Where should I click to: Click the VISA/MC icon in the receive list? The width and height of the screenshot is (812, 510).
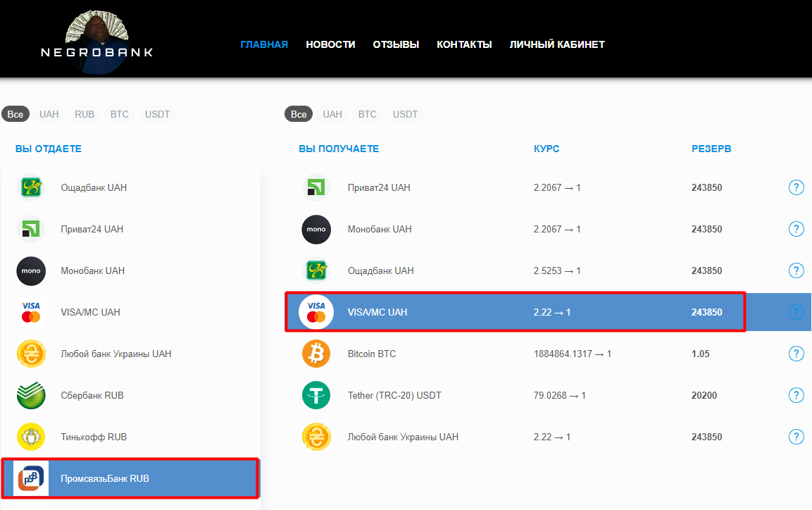click(x=316, y=312)
